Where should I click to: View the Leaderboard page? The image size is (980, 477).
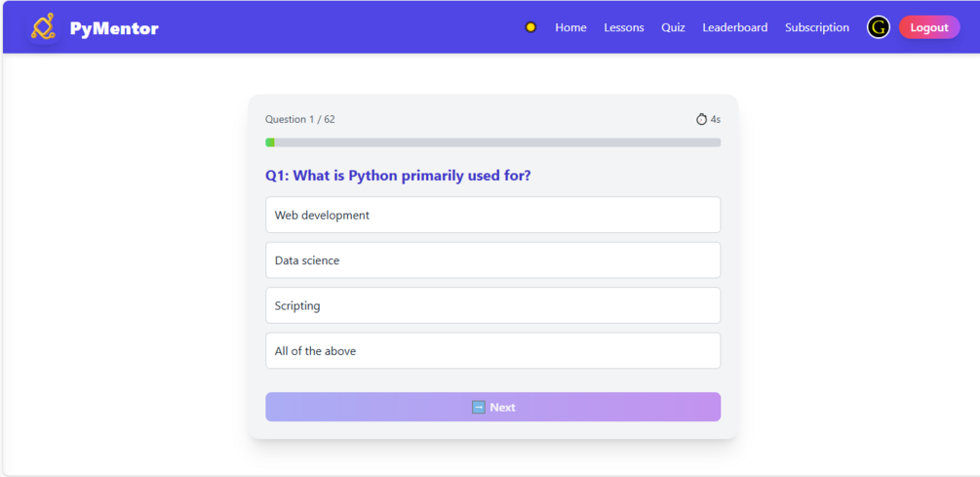coord(734,27)
